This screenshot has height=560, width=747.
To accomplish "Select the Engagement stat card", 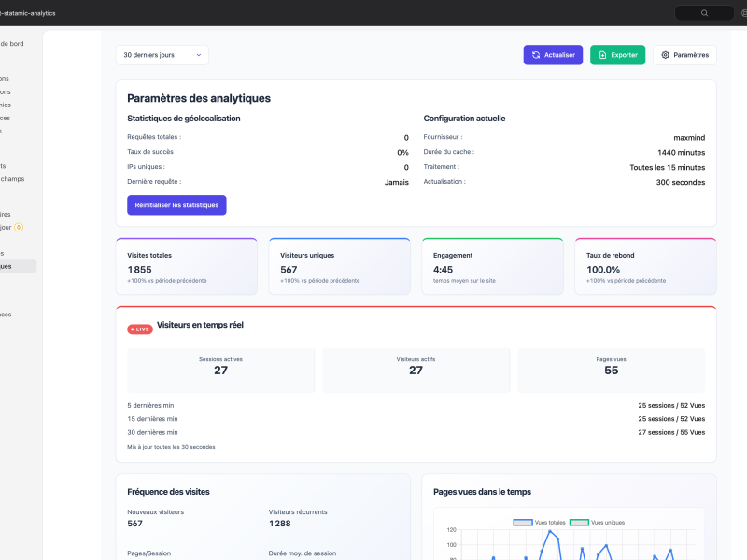I will click(x=493, y=266).
